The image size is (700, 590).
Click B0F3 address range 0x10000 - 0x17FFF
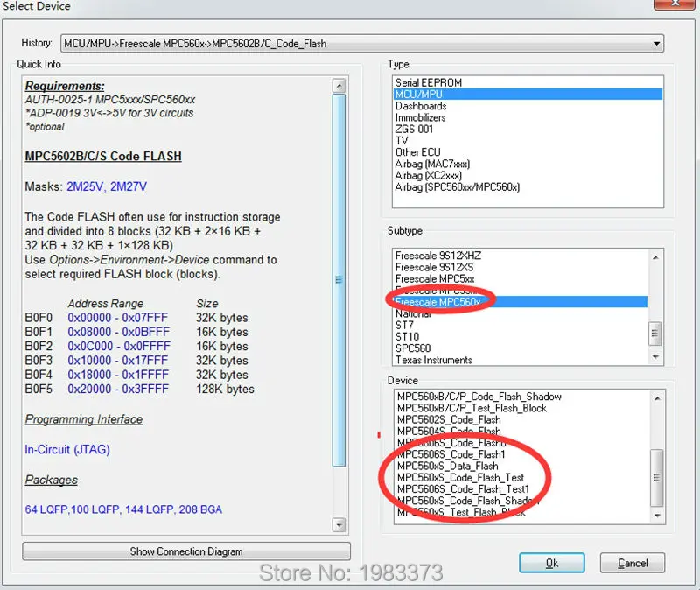(x=118, y=361)
